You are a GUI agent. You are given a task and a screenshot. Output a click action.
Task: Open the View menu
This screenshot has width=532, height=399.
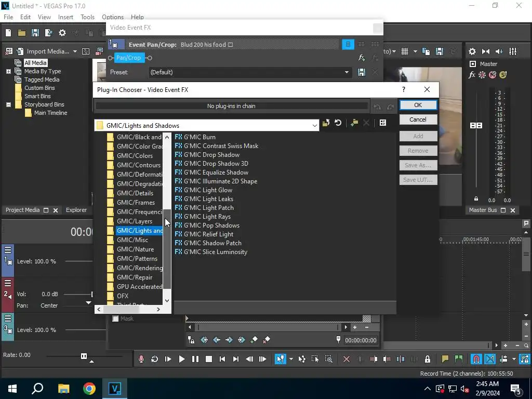coord(44,17)
